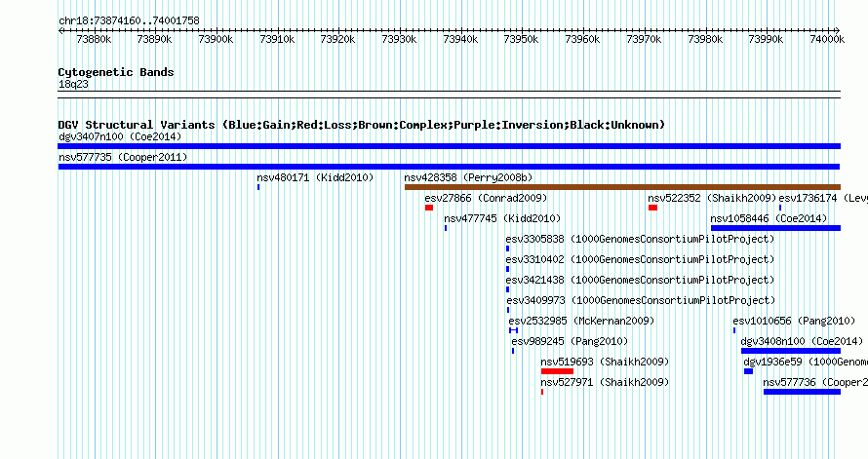Viewport: 868px width, 459px height.
Task: Click the 74000k ruler tick label
Action: click(x=827, y=39)
